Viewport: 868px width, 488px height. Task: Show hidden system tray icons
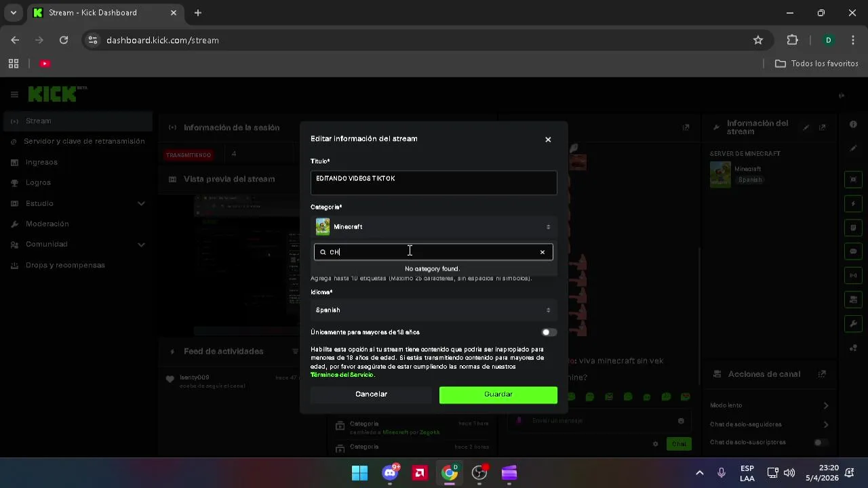(x=700, y=472)
